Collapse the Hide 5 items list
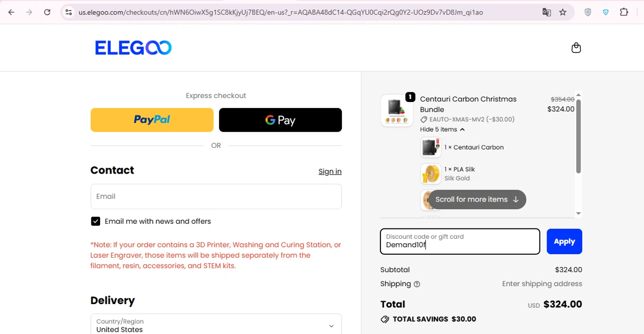The height and width of the screenshot is (334, 644). (442, 129)
